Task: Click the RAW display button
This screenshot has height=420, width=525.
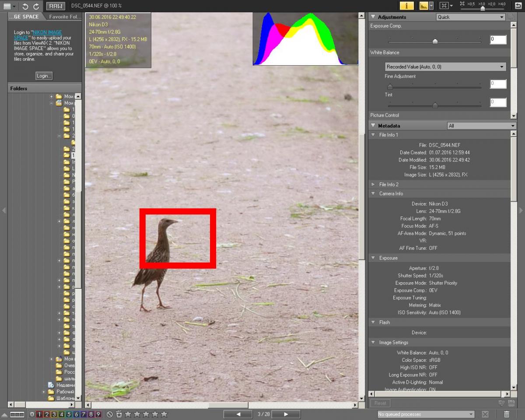Action: point(56,6)
